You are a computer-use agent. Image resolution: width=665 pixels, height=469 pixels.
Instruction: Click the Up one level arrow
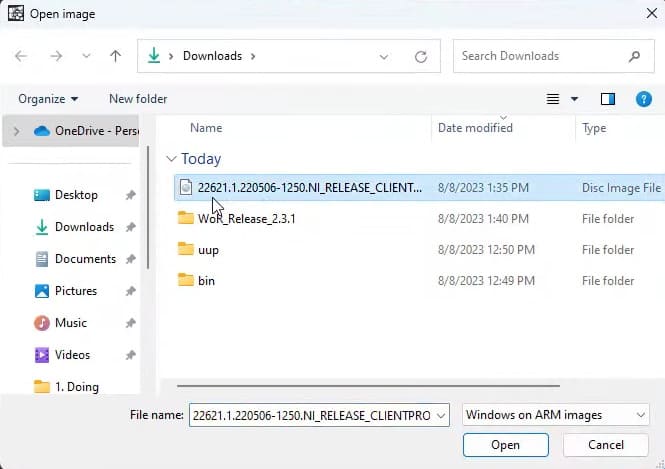tap(115, 57)
